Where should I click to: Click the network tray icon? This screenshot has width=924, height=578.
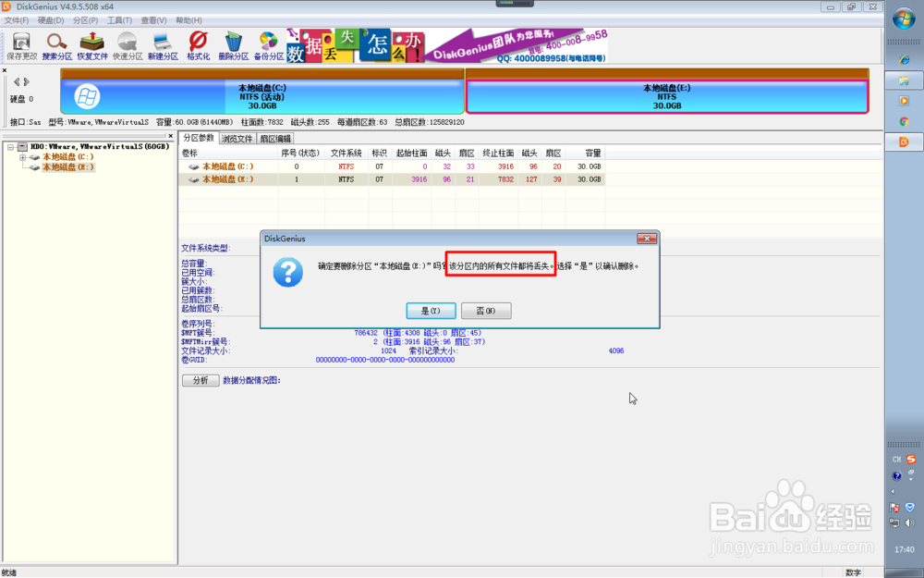(894, 523)
